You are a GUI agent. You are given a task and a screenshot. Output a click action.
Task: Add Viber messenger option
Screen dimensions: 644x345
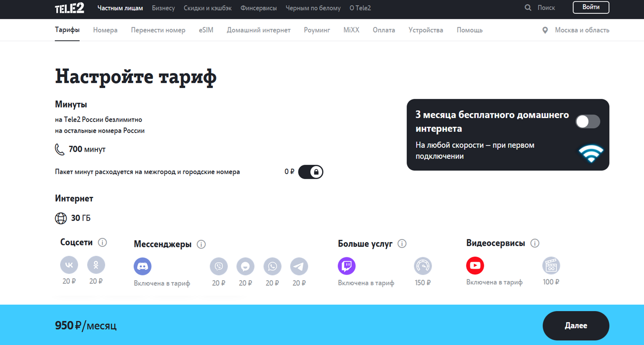pos(219,267)
